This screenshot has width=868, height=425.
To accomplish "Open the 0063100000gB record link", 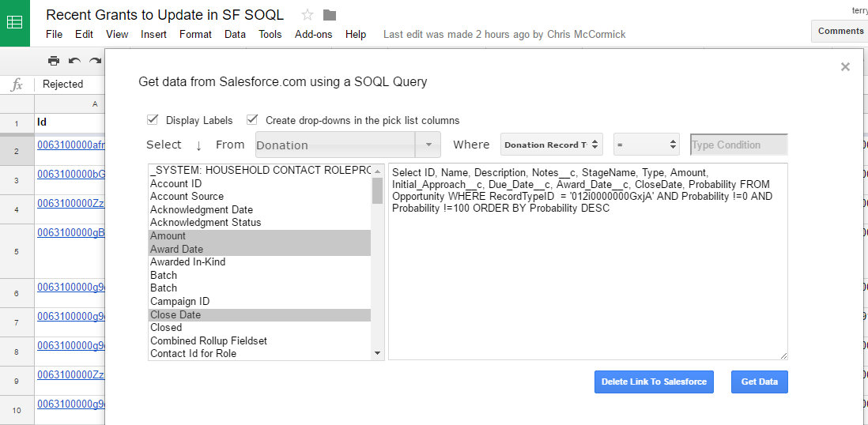I will tap(71, 232).
